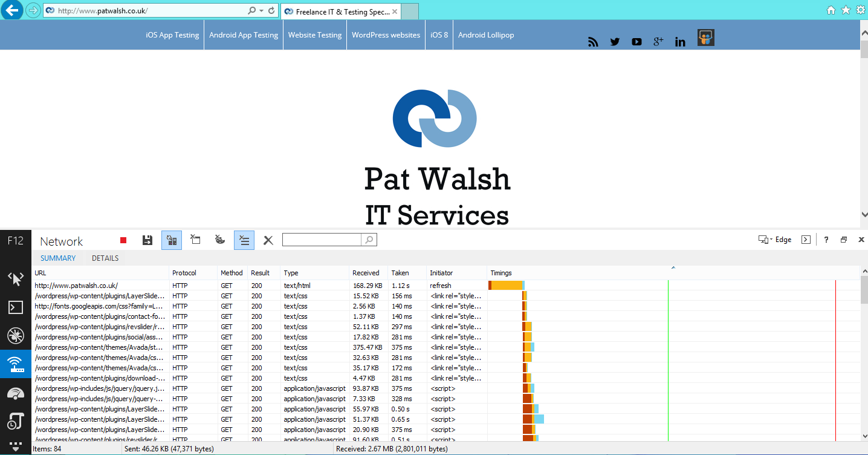Open UI Responsiveness gauge tool
Image resolution: width=868 pixels, height=455 pixels.
(x=16, y=393)
